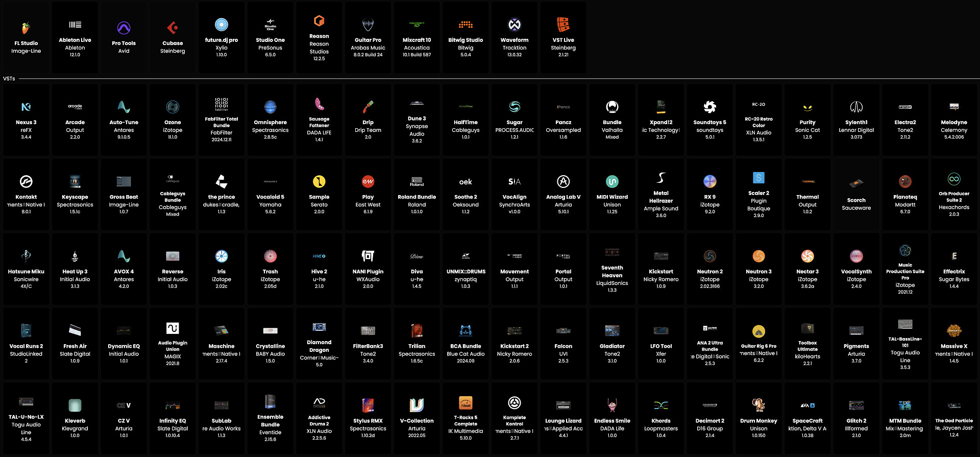980x457 pixels.
Task: Open the V-Collection icon
Action: click(416, 405)
